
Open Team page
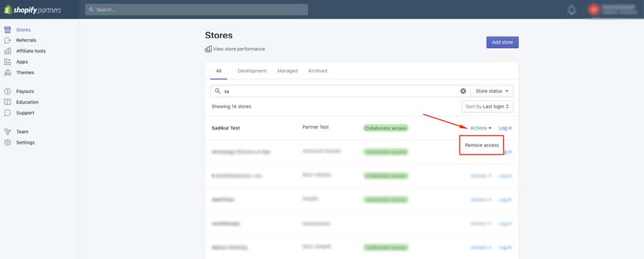[x=22, y=132]
